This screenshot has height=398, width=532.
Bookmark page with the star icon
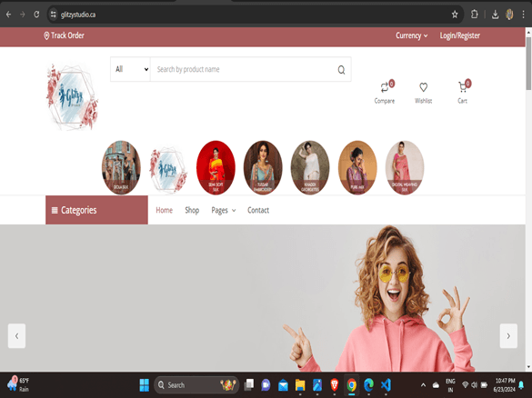pyautogui.click(x=455, y=15)
